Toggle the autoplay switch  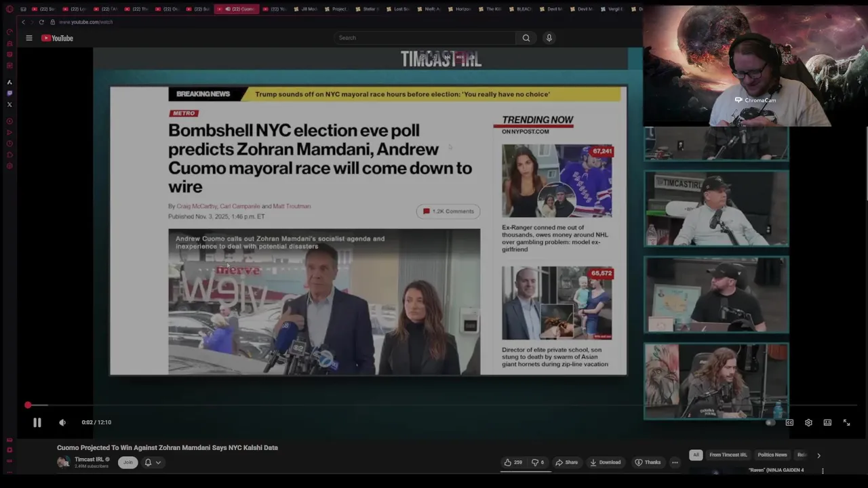pyautogui.click(x=770, y=422)
